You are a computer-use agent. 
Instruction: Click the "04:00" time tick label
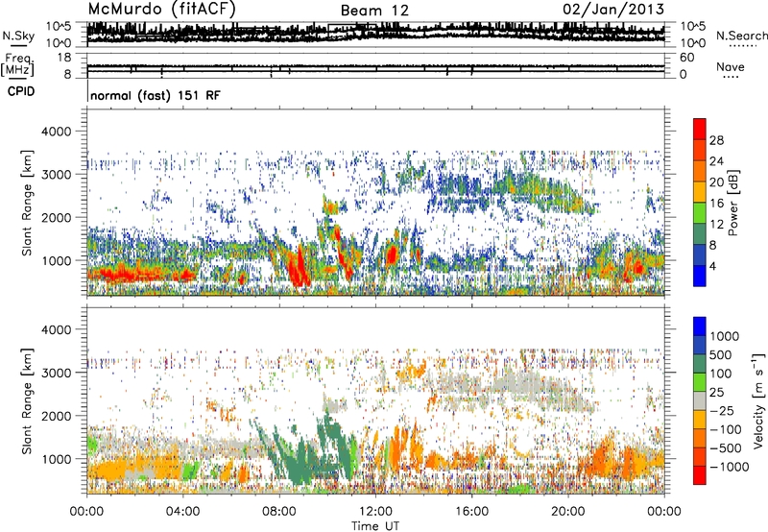pyautogui.click(x=182, y=512)
